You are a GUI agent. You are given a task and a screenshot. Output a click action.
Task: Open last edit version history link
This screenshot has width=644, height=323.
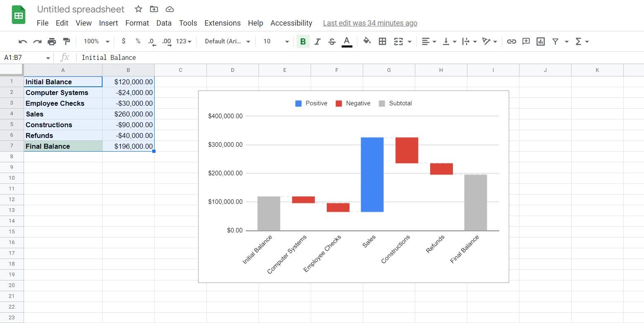[370, 23]
